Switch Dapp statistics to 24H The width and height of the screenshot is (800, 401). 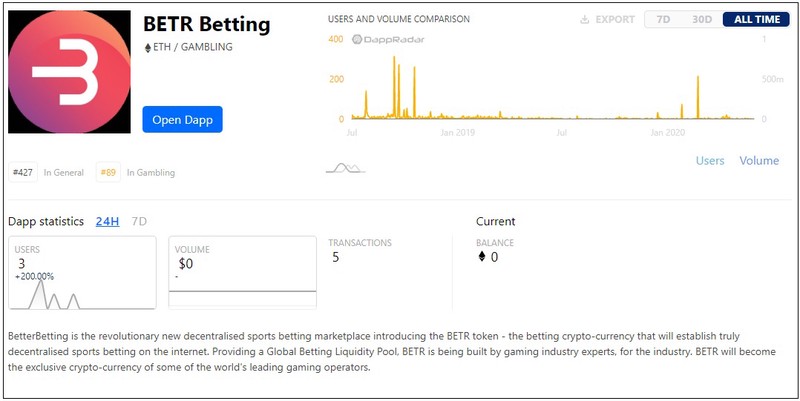(x=108, y=221)
